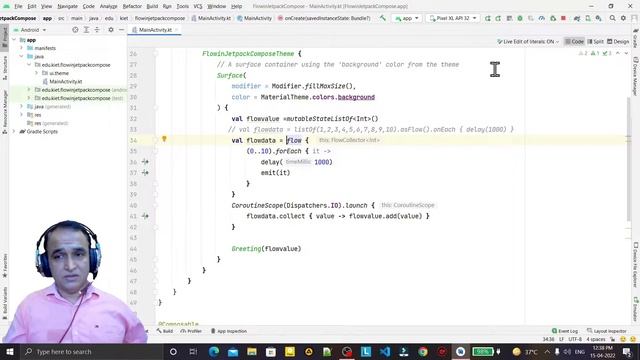Click the UTF-8 encoding status entry
Viewport: 640px width, 360px height.
[x=575, y=339]
